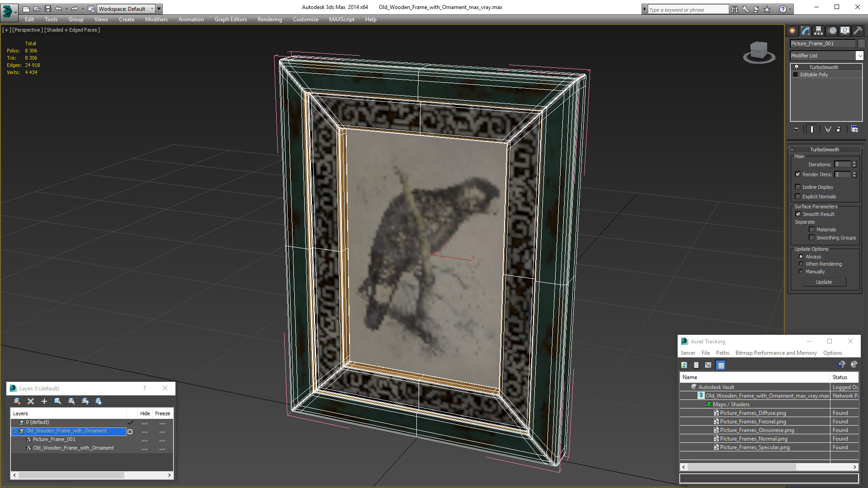Screen dimensions: 868x488
Task: Open the Graph Editors menu
Action: click(x=231, y=19)
